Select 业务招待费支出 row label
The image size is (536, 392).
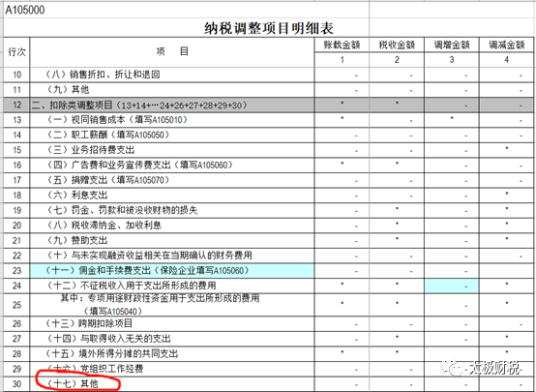click(172, 150)
